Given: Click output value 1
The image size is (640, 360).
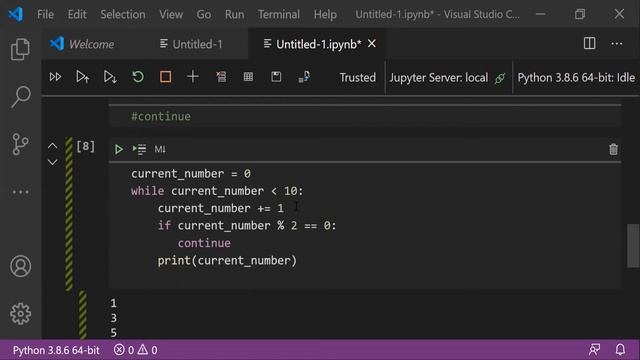Looking at the screenshot, I should (113, 303).
